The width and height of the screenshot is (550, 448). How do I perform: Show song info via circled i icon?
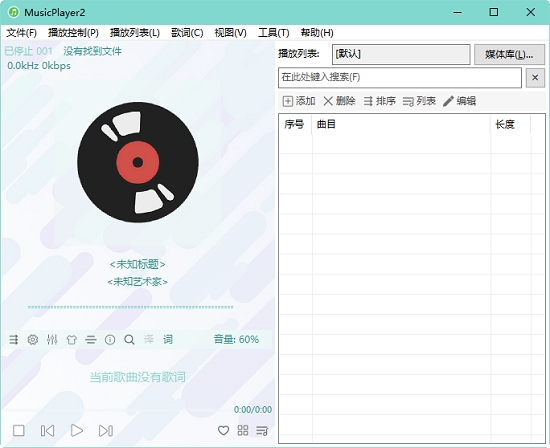[110, 339]
